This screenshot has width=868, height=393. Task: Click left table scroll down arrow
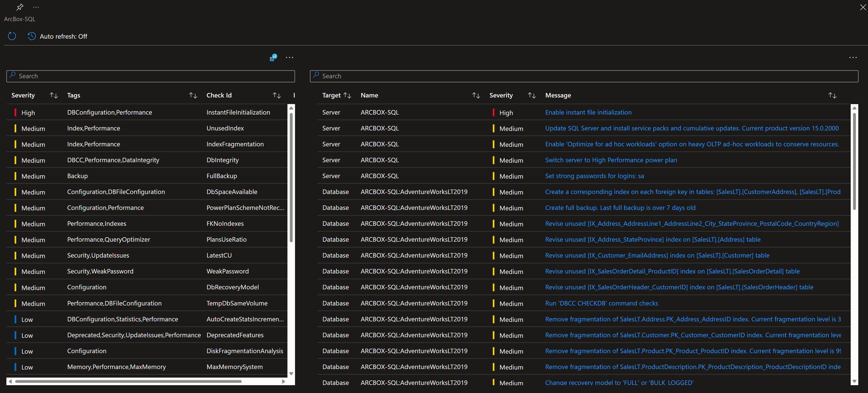click(x=291, y=374)
